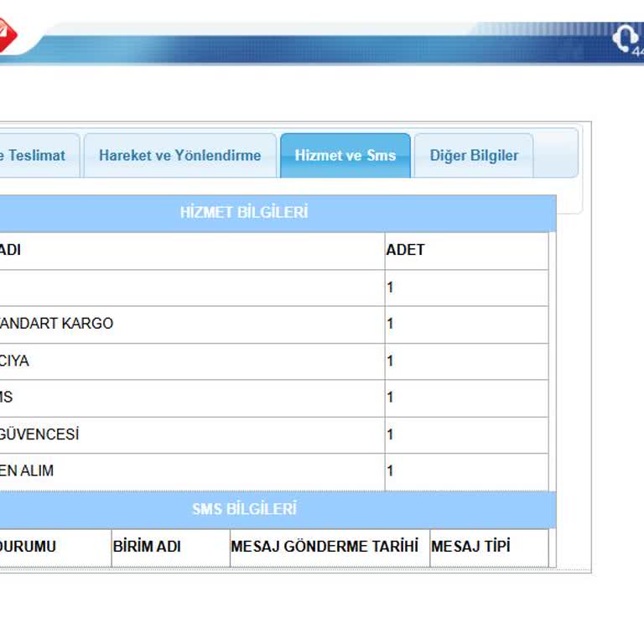Viewport: 644px width, 644px height.
Task: Click the SMS BİLGİLERİ section header
Action: click(244, 509)
